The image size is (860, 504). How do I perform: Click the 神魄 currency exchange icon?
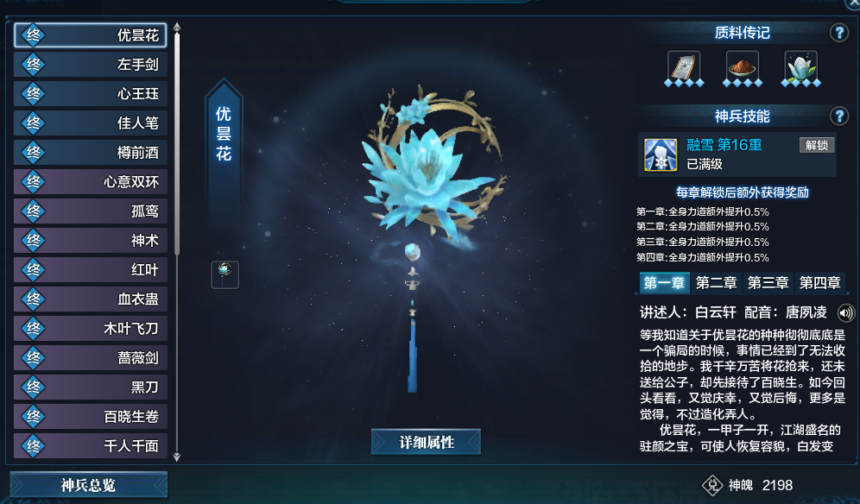point(712,485)
